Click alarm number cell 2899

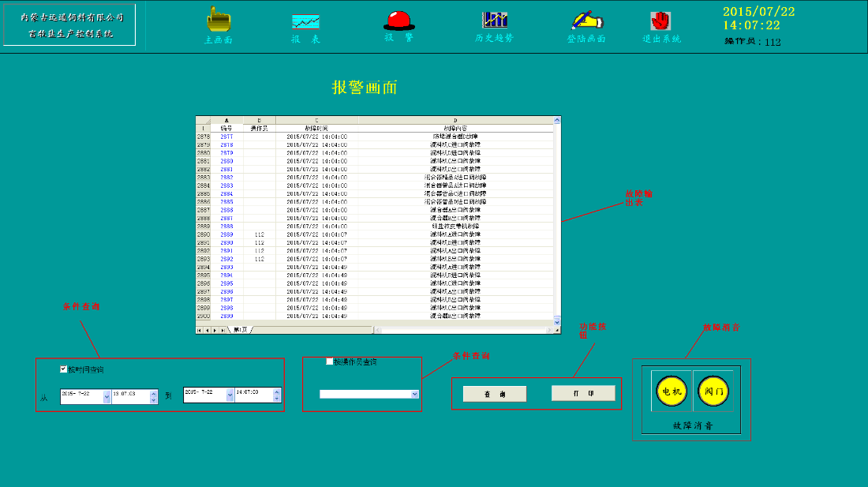[226, 316]
